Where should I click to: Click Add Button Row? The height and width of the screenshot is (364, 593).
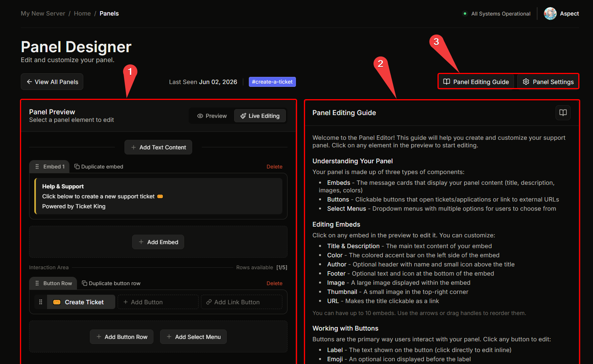tap(122, 337)
